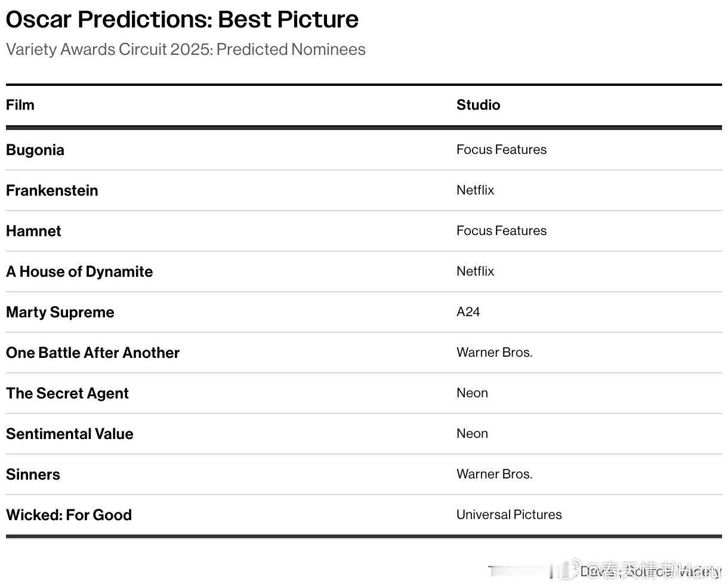
Task: Select One Battle After Another title
Action: pos(92,353)
